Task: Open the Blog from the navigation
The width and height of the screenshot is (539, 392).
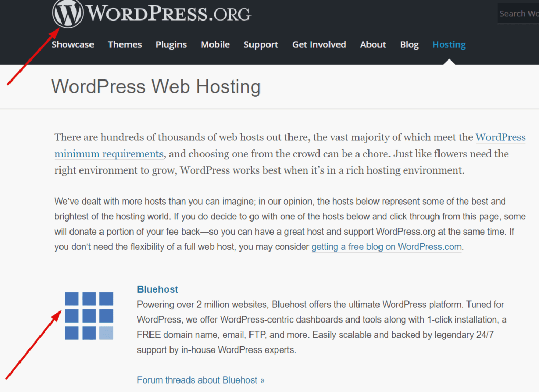Action: 409,45
